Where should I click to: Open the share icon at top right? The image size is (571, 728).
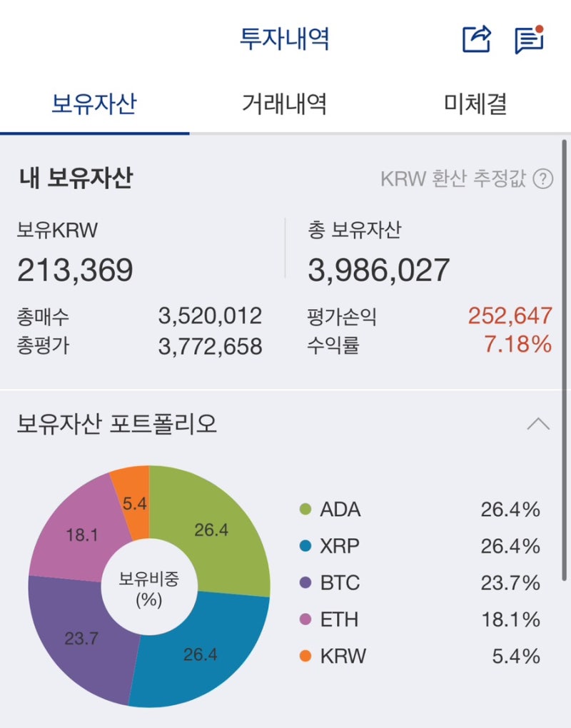tap(476, 39)
